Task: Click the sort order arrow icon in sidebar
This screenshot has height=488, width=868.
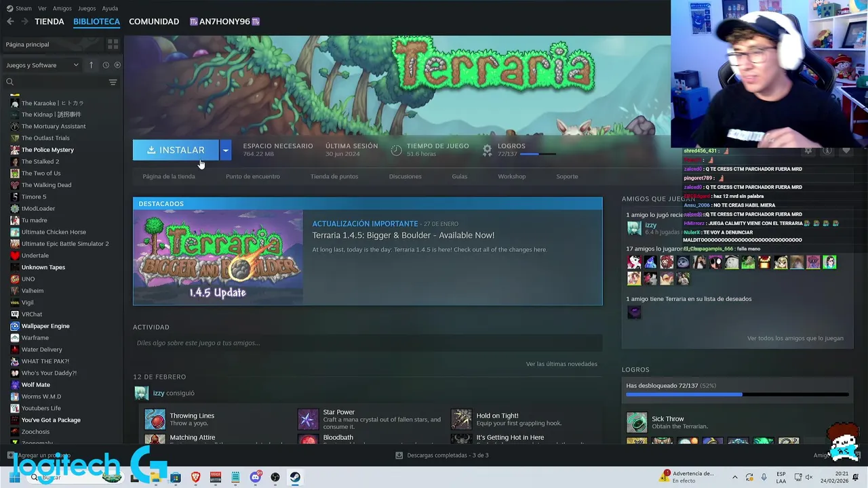Action: 91,65
